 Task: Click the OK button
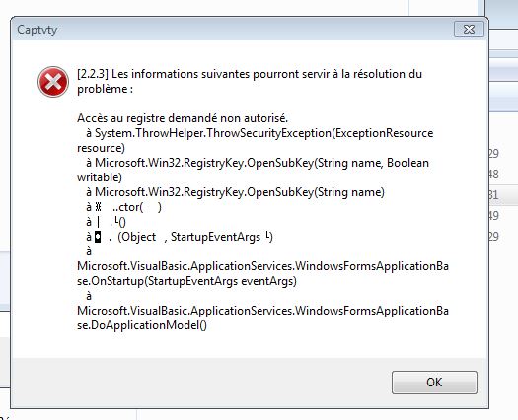434,382
